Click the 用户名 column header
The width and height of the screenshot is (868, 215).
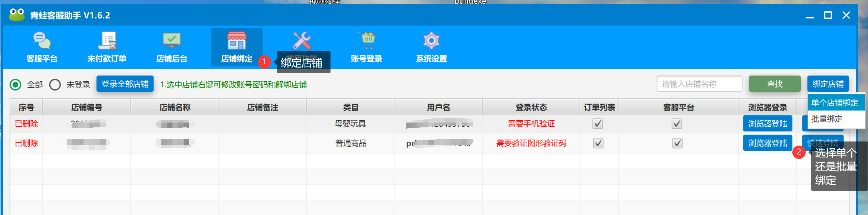tap(438, 107)
